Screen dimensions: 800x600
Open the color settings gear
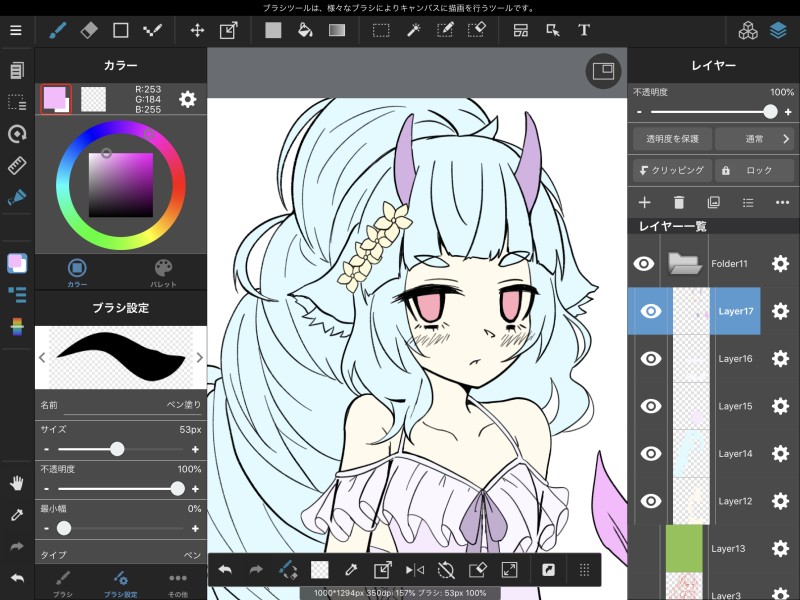point(188,99)
